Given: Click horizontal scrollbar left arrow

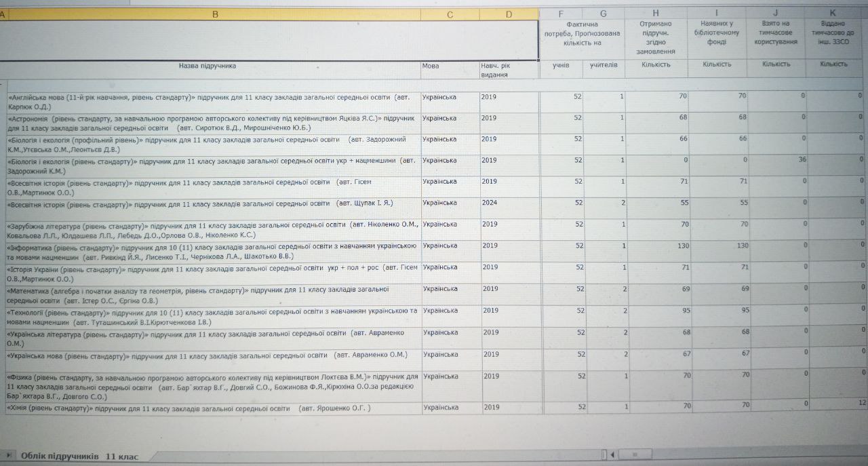Looking at the screenshot, I should (612, 454).
